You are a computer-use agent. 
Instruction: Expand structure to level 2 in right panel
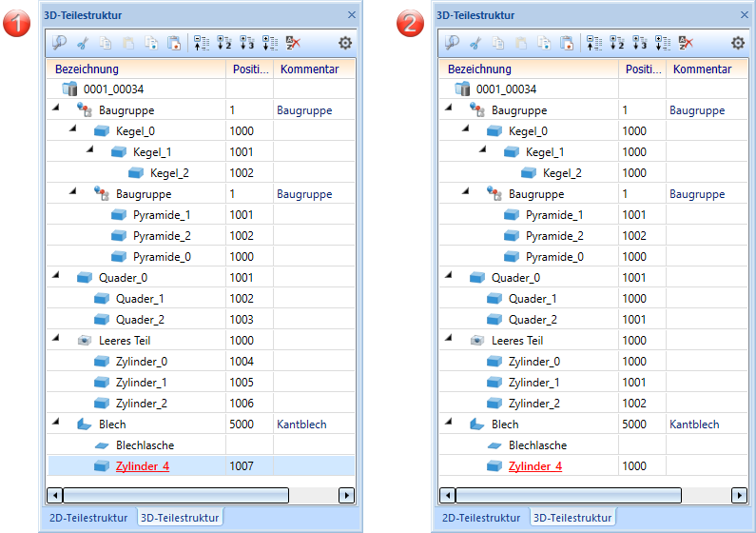tap(616, 43)
